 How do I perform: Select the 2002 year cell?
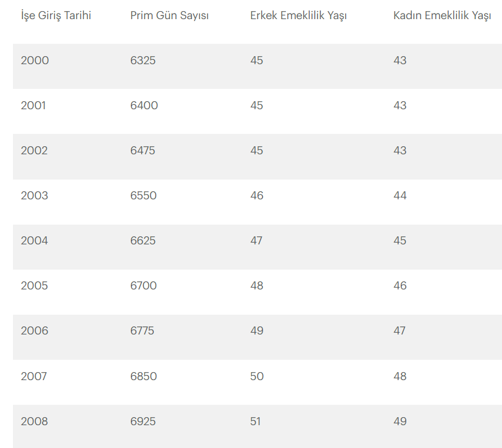coord(34,151)
